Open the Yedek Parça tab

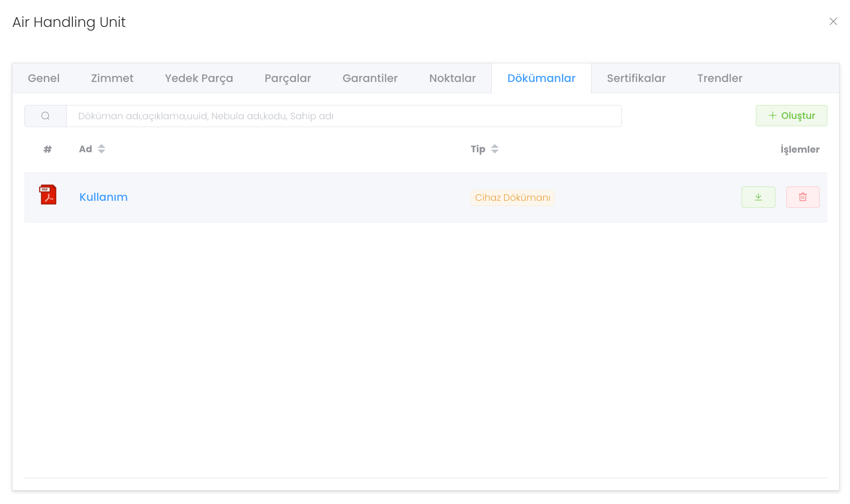pos(199,79)
